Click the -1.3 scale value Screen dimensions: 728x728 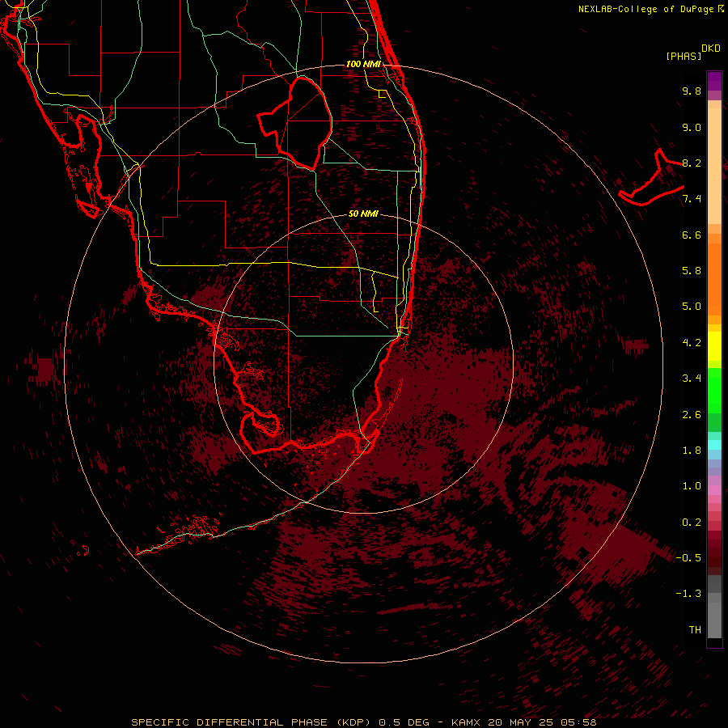click(688, 594)
